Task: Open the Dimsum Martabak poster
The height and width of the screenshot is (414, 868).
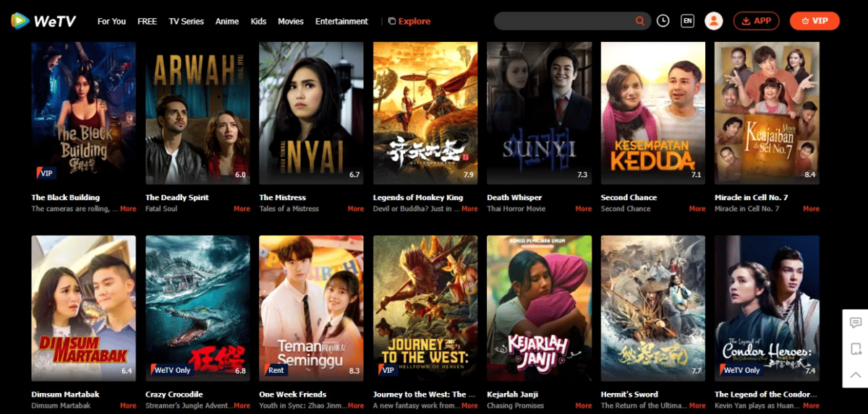Action: tap(83, 308)
